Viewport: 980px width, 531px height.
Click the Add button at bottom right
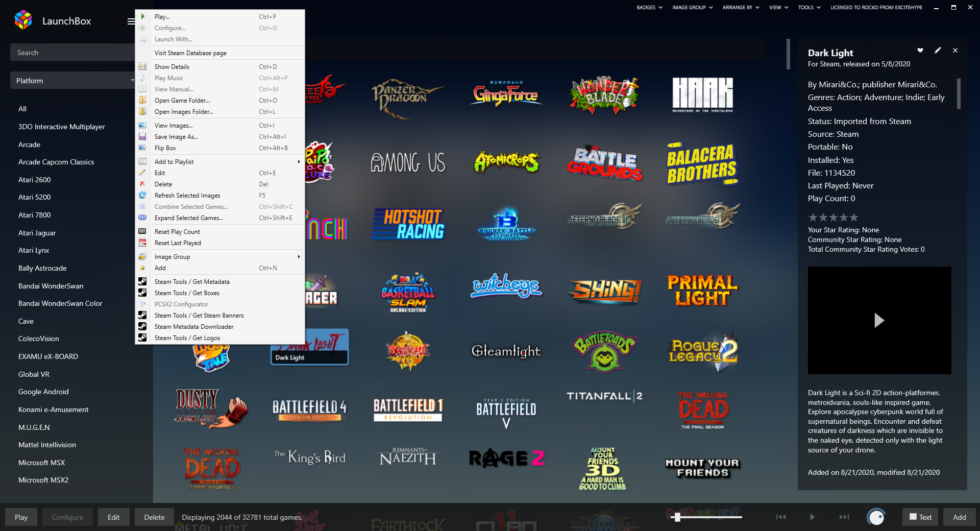pyautogui.click(x=959, y=517)
